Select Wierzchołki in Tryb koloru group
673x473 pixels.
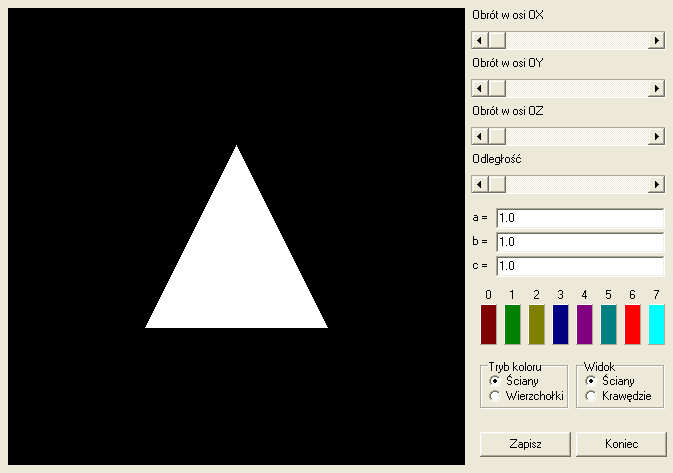[x=495, y=397]
